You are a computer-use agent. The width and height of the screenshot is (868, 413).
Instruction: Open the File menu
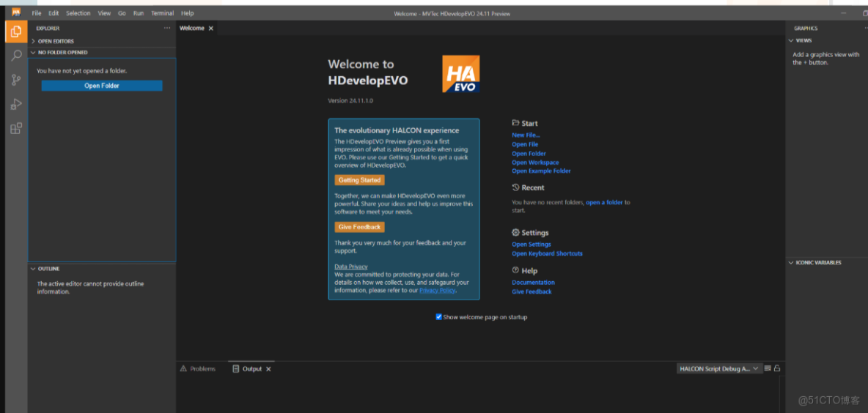coord(37,13)
